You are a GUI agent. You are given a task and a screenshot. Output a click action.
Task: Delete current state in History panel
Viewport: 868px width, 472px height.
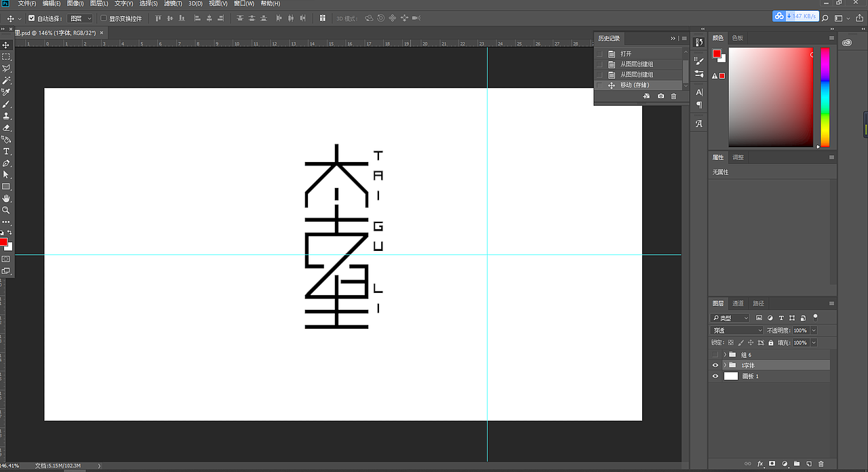click(673, 96)
